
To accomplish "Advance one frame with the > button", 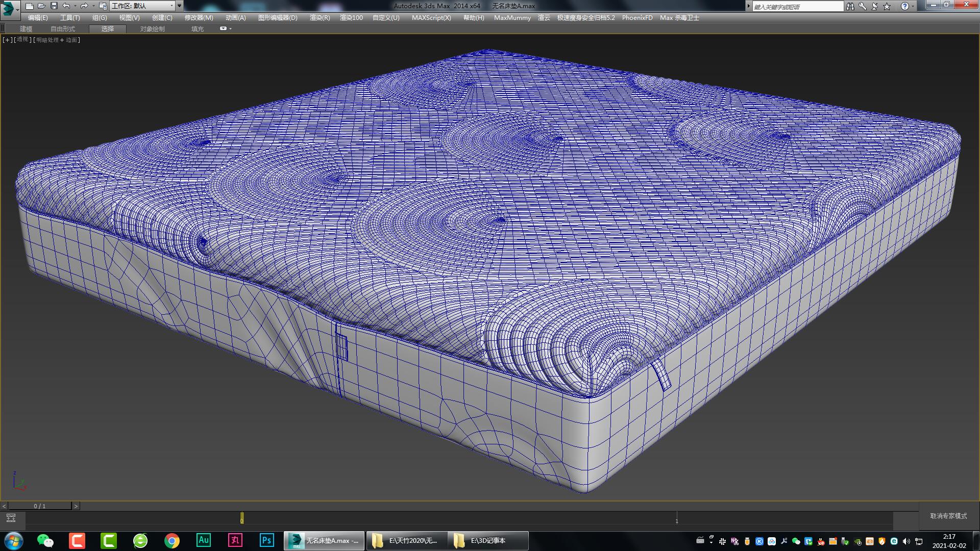I will [x=77, y=506].
